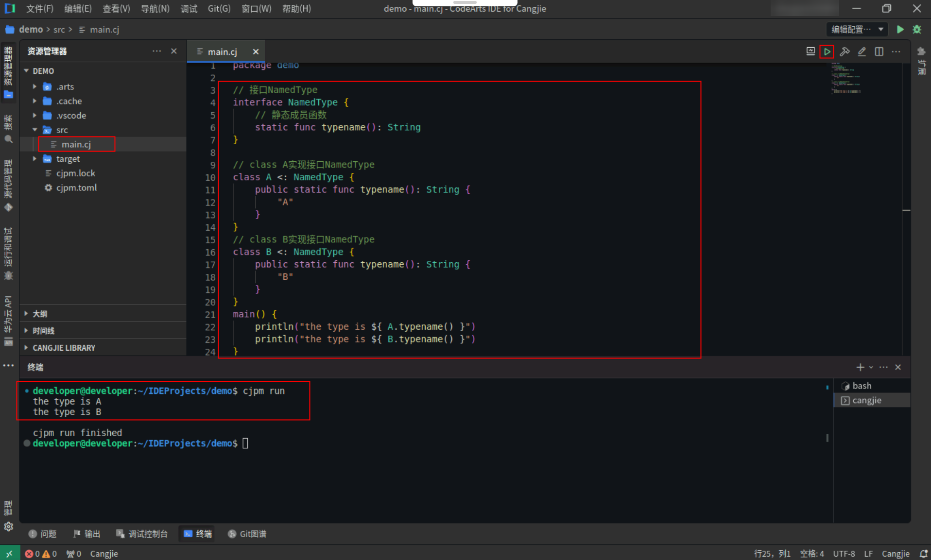Click the green run button in the title toolbar
Screen dimensions: 931x560
[x=900, y=30]
